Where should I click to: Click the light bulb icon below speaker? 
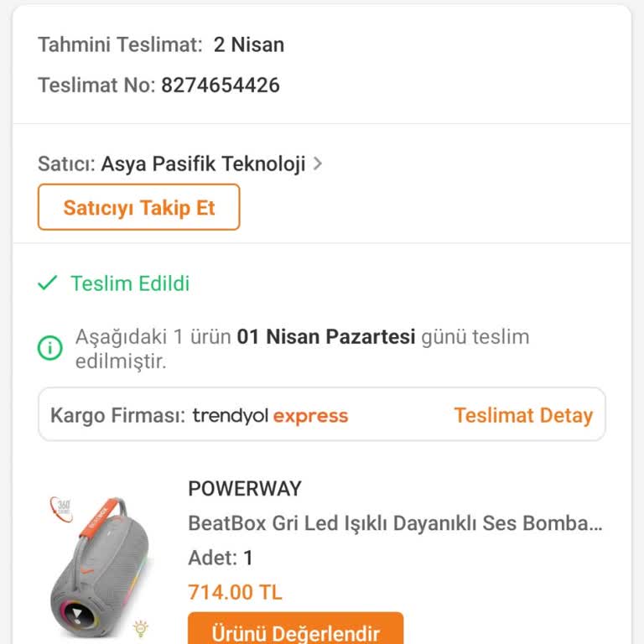pyautogui.click(x=141, y=626)
